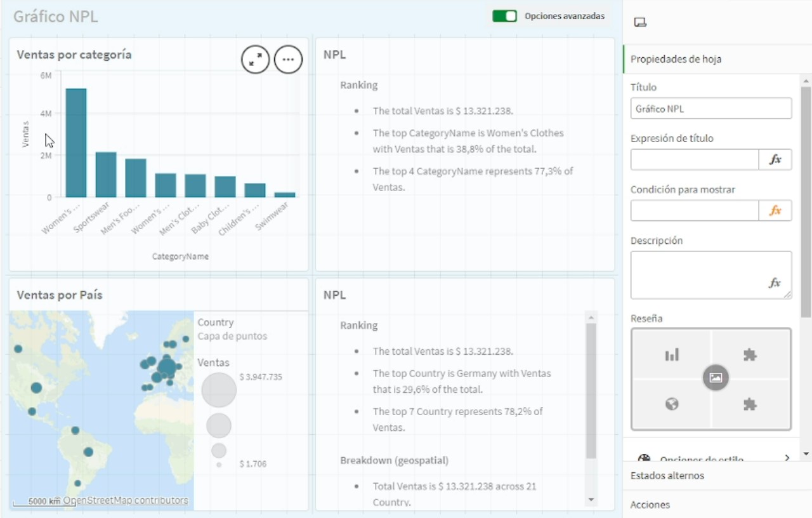Open the ellipsis options menu on Ventas por categoría

[x=289, y=59]
